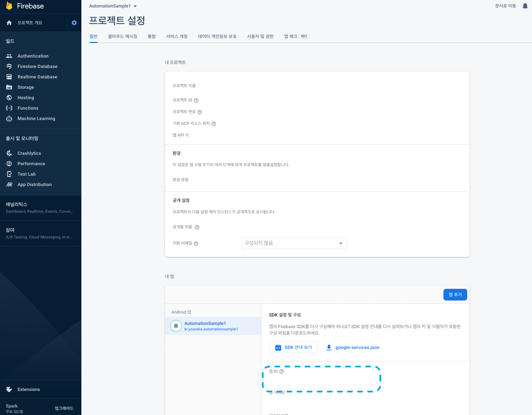Click the Functions brackets icon
This screenshot has height=415, width=532.
9,108
